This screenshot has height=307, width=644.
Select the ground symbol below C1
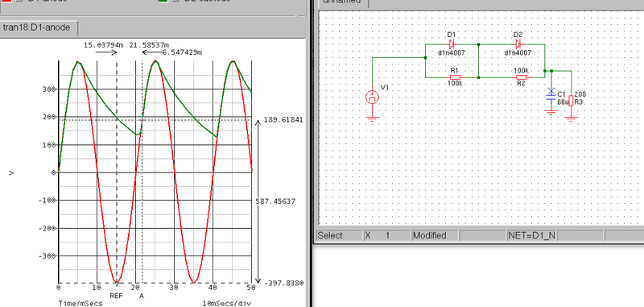pos(551,112)
